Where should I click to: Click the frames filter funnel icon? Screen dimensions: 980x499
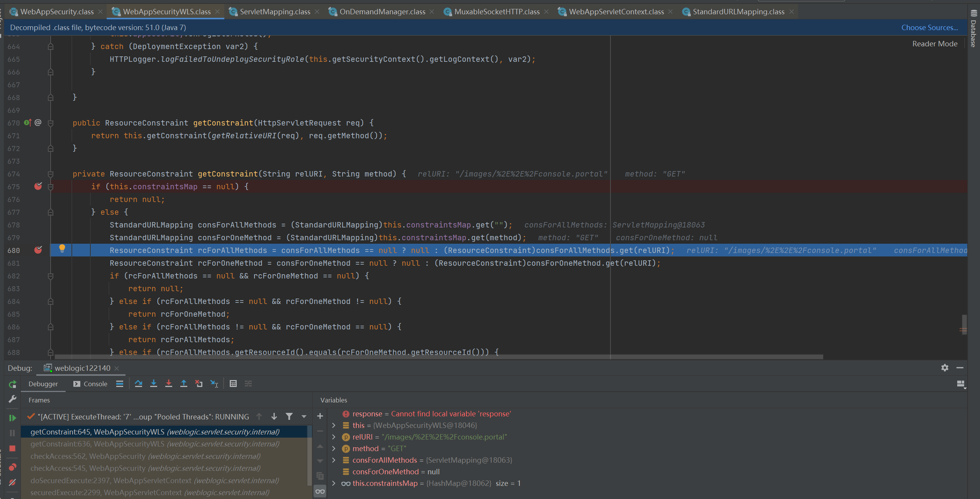[289, 416]
